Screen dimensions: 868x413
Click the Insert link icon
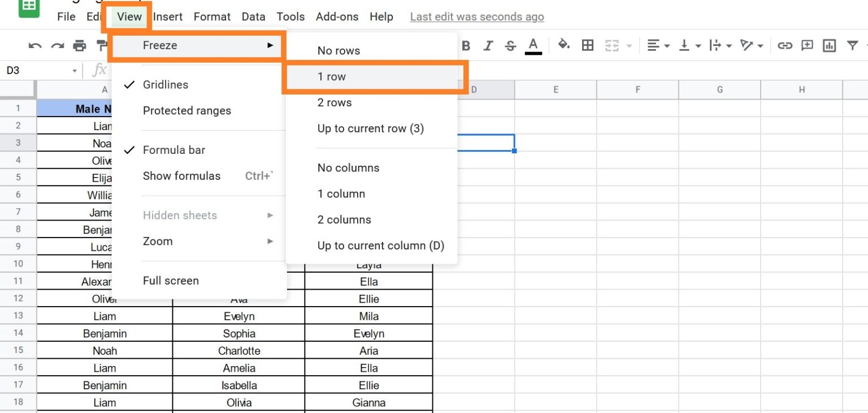pyautogui.click(x=785, y=45)
